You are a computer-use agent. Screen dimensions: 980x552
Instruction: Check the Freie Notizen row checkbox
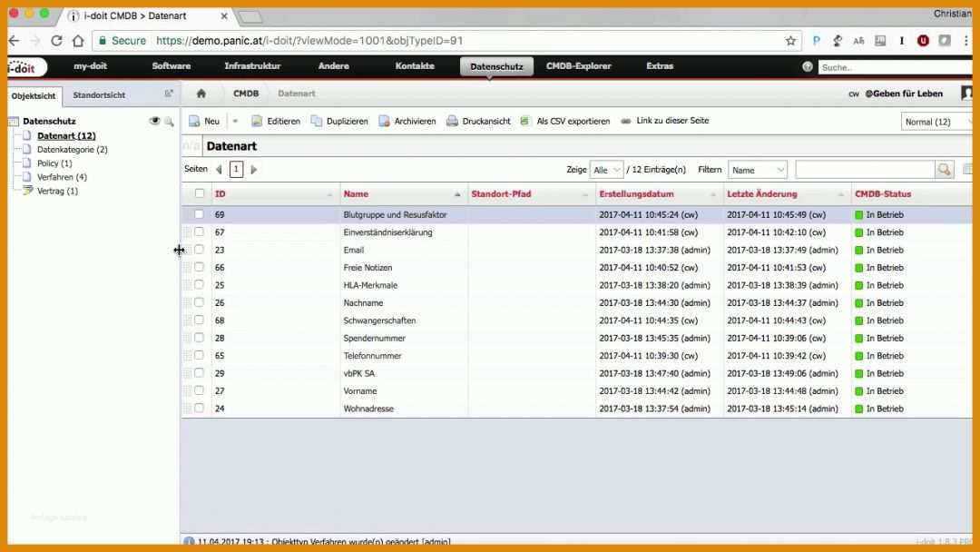[200, 267]
